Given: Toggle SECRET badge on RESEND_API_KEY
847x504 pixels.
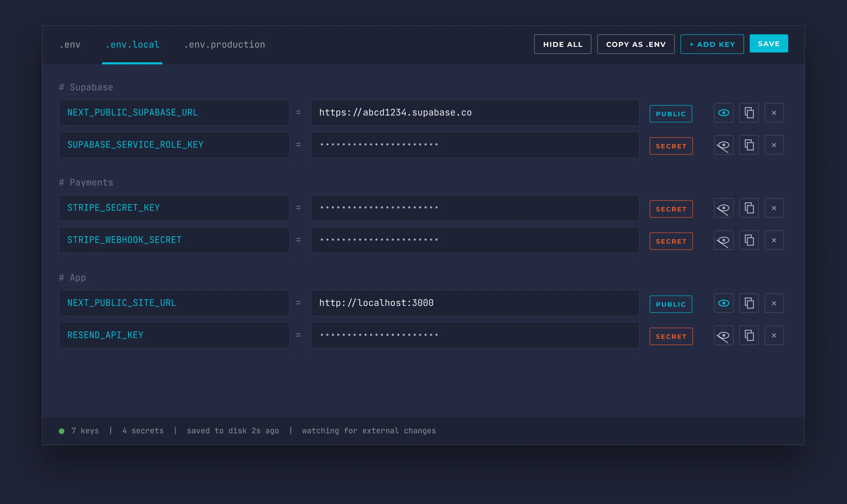Looking at the screenshot, I should tap(671, 336).
